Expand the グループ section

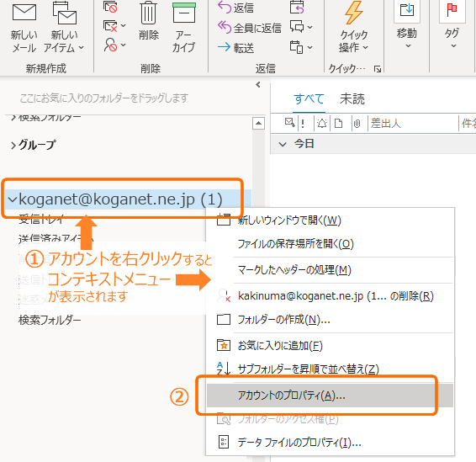[x=13, y=146]
